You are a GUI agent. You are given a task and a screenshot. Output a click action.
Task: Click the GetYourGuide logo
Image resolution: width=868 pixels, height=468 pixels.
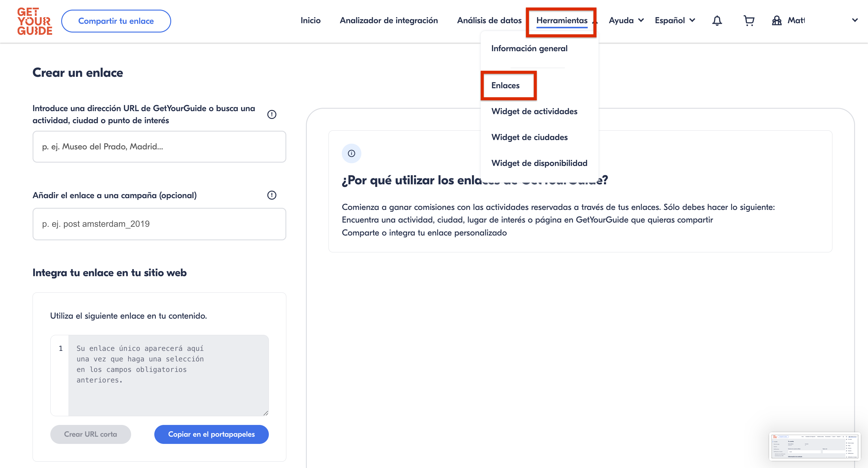click(35, 21)
